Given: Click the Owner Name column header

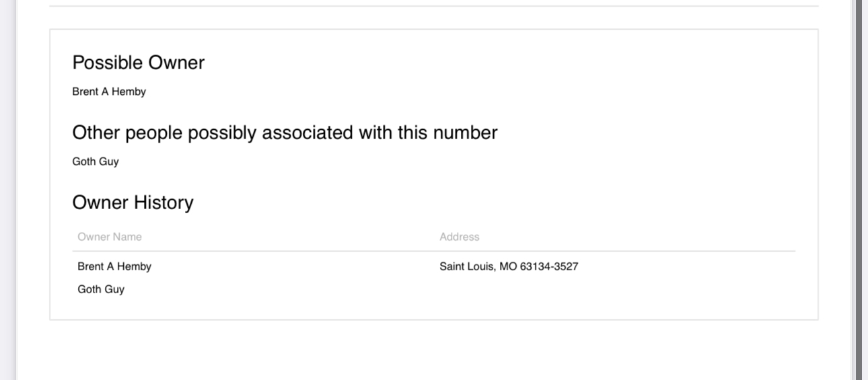Looking at the screenshot, I should 110,237.
